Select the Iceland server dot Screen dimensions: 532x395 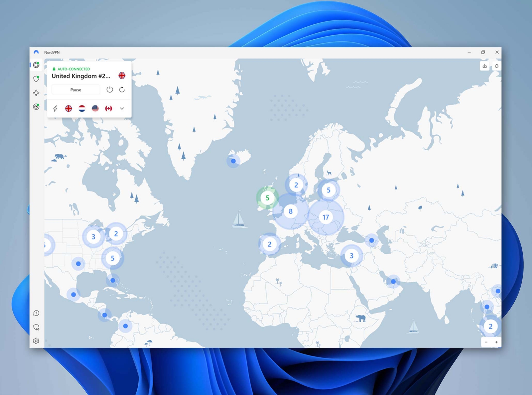point(233,161)
